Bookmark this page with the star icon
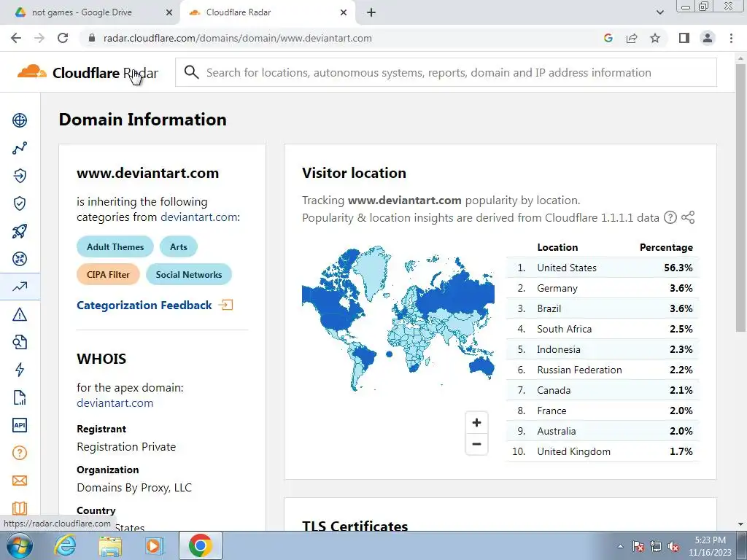 [x=655, y=38]
